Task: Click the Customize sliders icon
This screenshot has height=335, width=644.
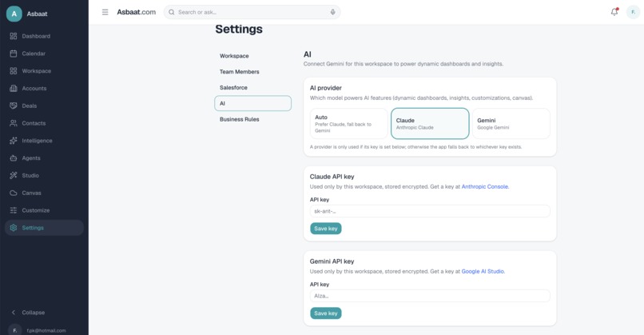Action: tap(14, 210)
